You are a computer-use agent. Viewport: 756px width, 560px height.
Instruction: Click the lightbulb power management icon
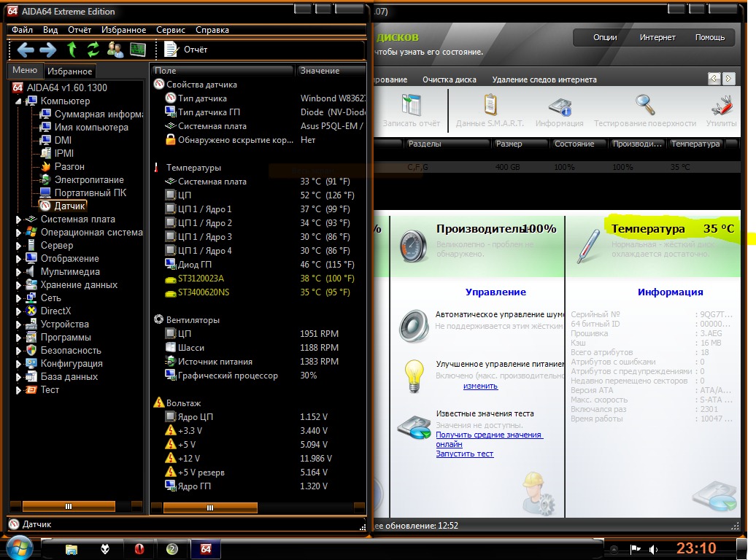(414, 376)
